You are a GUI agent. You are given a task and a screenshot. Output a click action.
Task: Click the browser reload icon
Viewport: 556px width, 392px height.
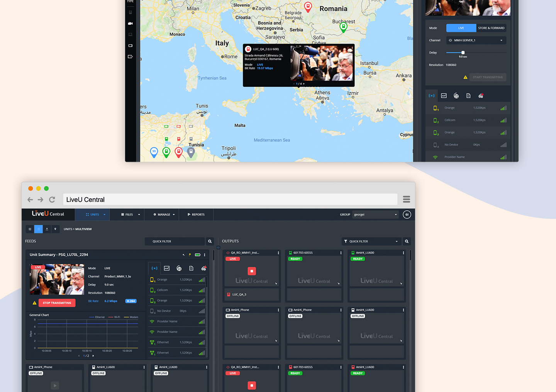coord(52,199)
